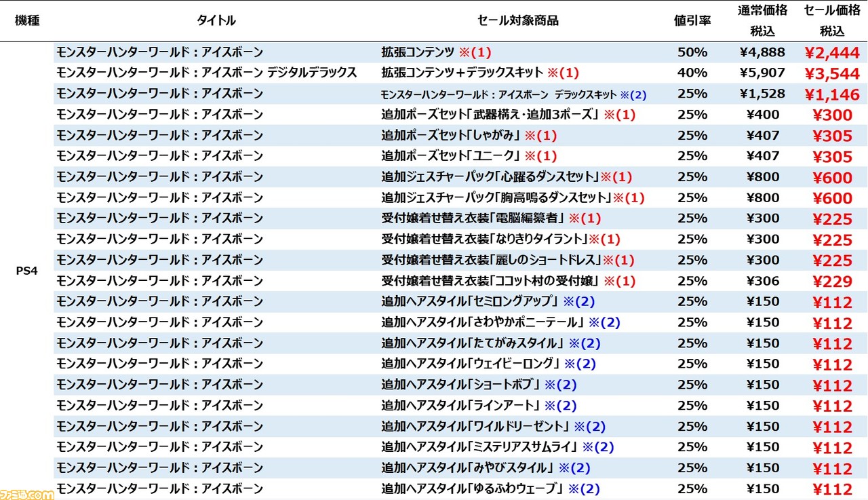Click regular price ¥800 in 胸高鳴るダンスセット row
This screenshot has height=500, width=868.
(763, 198)
